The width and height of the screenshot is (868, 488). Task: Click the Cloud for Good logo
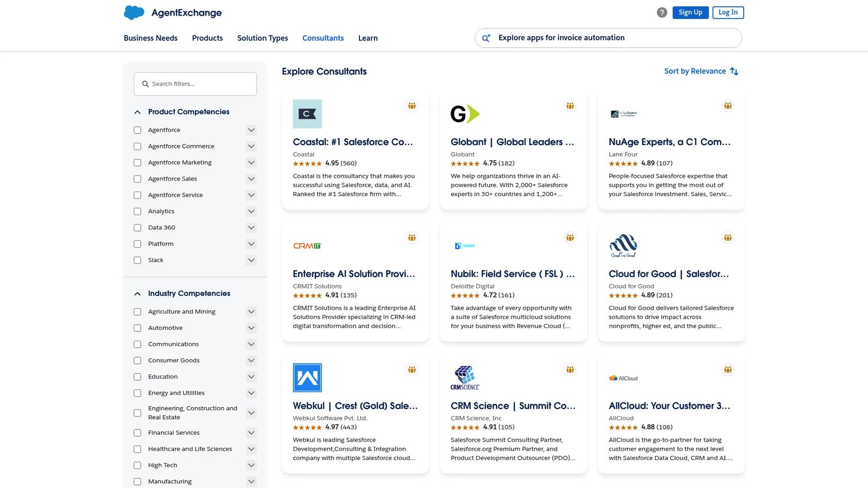click(623, 245)
